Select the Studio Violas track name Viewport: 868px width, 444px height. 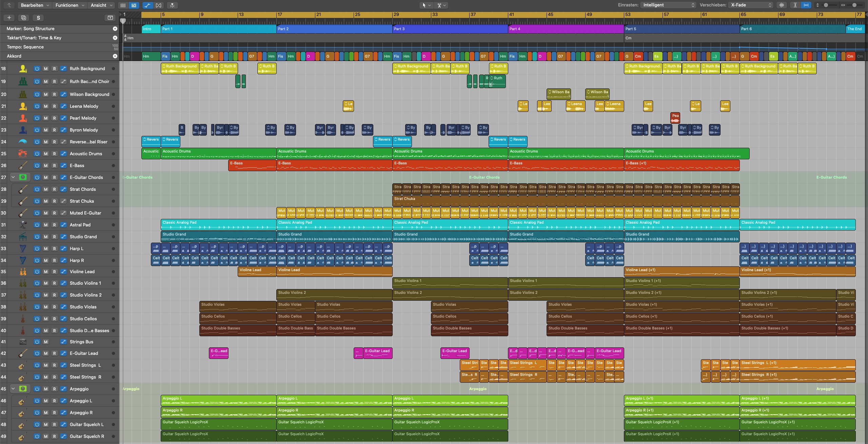[x=83, y=307]
